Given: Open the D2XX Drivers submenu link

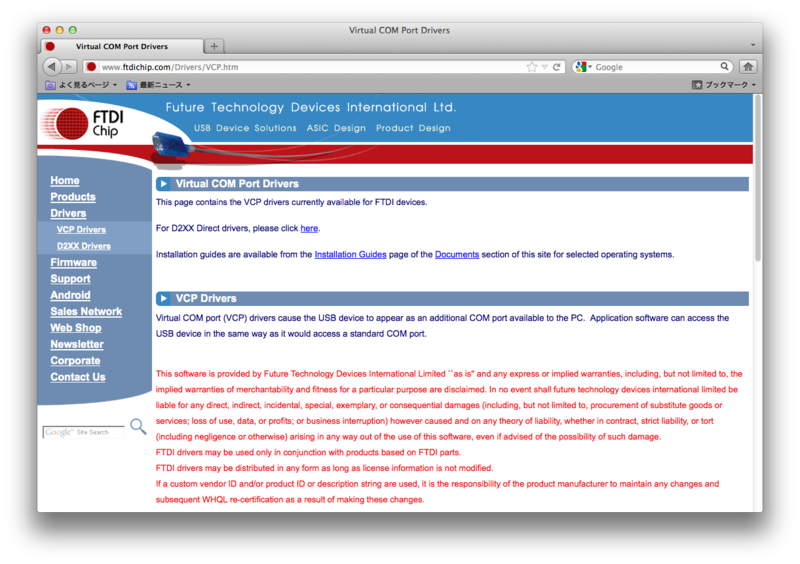Looking at the screenshot, I should click(x=84, y=246).
